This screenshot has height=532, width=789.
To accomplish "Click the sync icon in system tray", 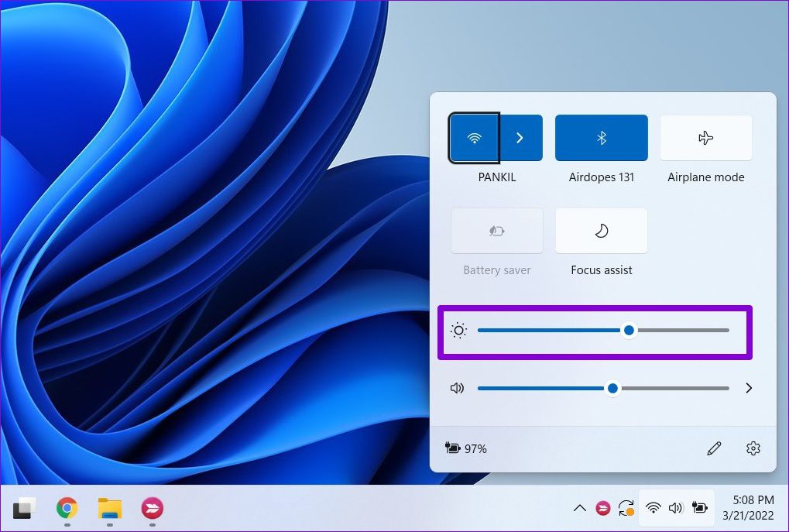I will pyautogui.click(x=626, y=508).
